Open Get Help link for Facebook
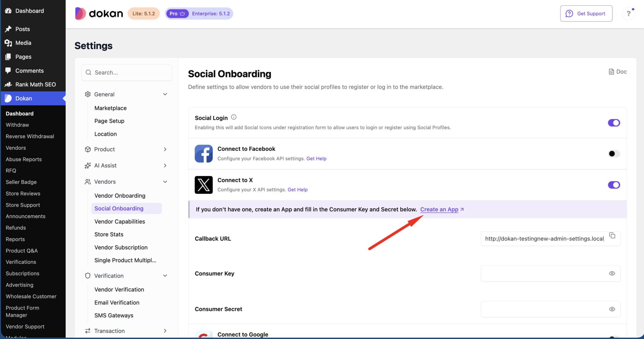The image size is (644, 339). coord(316,158)
